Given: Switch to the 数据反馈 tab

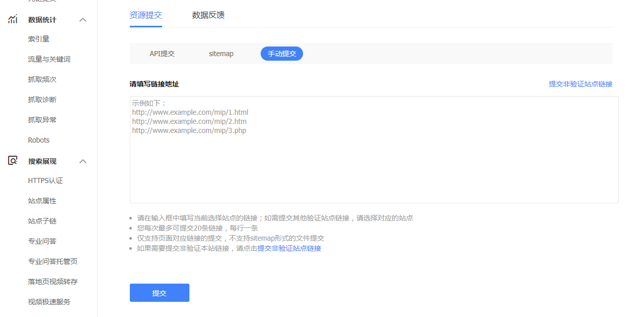Looking at the screenshot, I should point(208,15).
